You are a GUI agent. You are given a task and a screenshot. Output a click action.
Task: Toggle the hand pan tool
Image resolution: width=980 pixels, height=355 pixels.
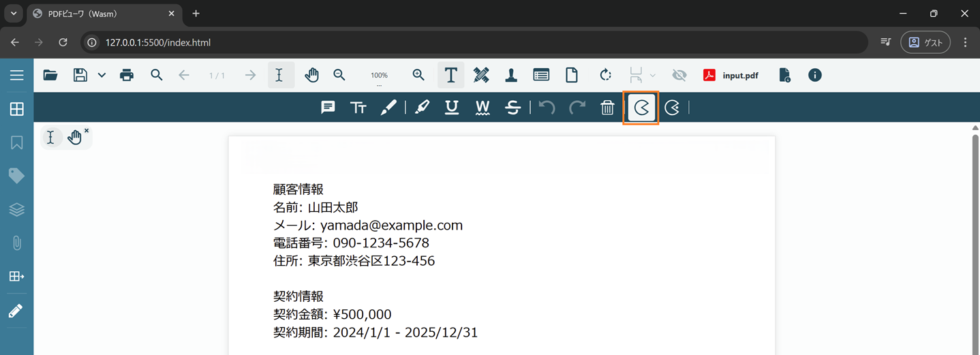coord(312,75)
